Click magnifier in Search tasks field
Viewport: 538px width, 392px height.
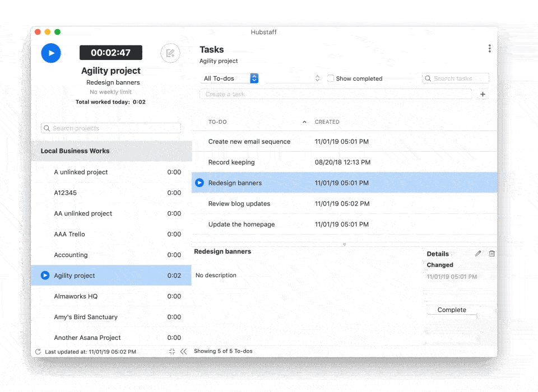pos(428,78)
